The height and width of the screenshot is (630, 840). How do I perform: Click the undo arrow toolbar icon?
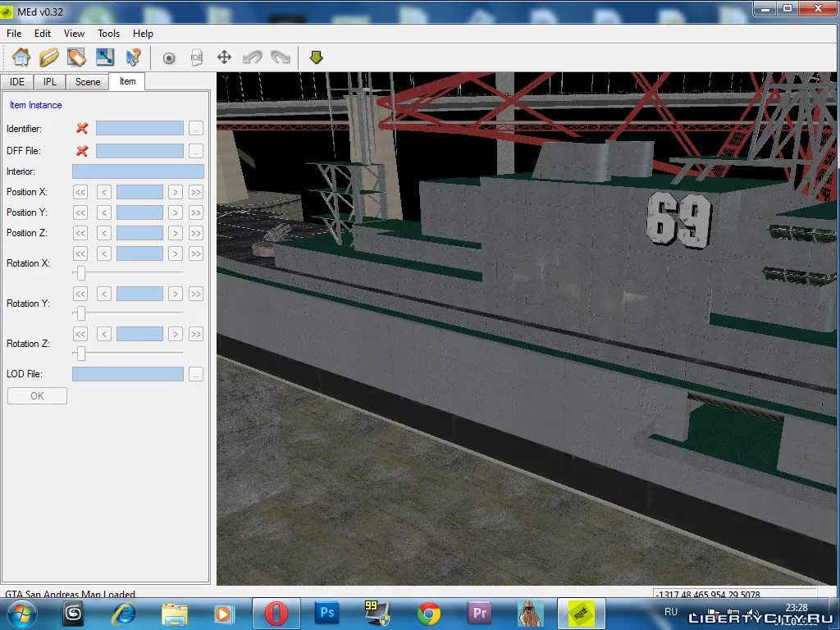pos(253,57)
